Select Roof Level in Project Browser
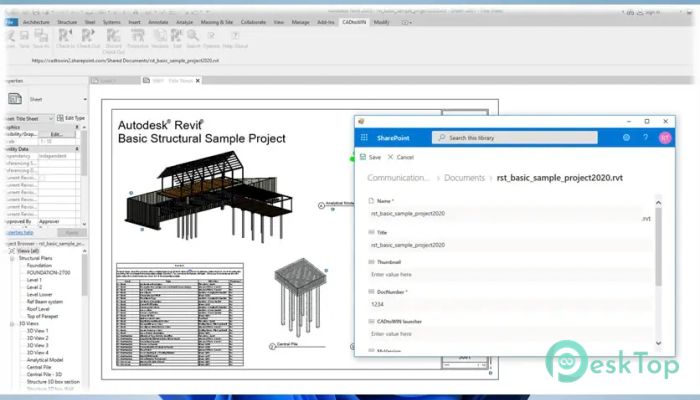The image size is (700, 400). (x=38, y=309)
